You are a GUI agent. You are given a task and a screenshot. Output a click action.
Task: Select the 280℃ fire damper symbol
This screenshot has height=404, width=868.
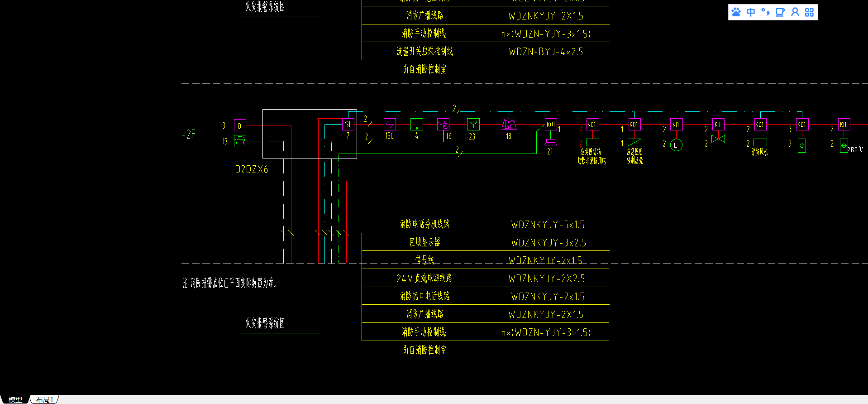coord(844,145)
